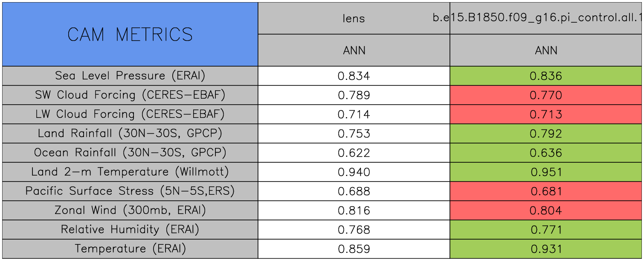This screenshot has height=261, width=644.
Task: Select the Sea Level Pressure (ERAI) row label
Action: pyautogui.click(x=130, y=76)
